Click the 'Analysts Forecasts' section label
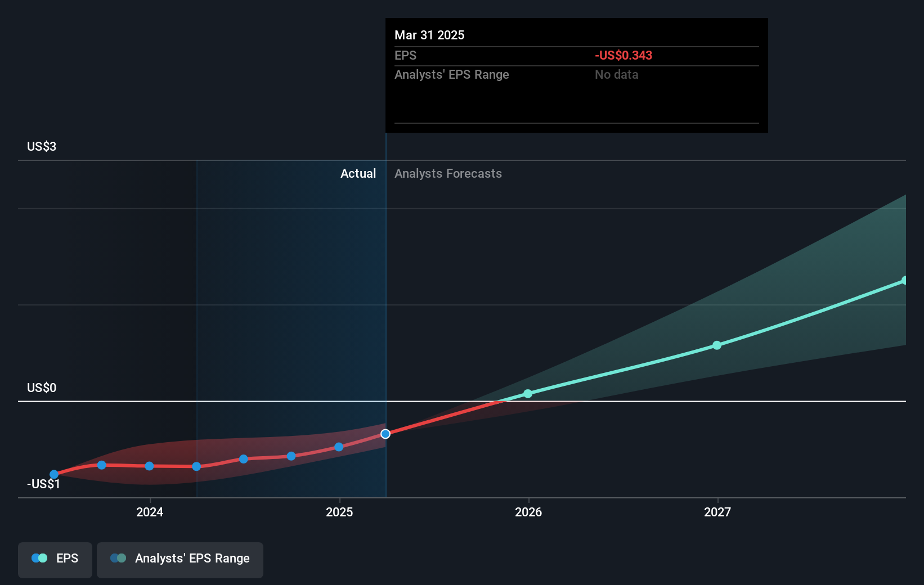The width and height of the screenshot is (924, 585). click(448, 173)
